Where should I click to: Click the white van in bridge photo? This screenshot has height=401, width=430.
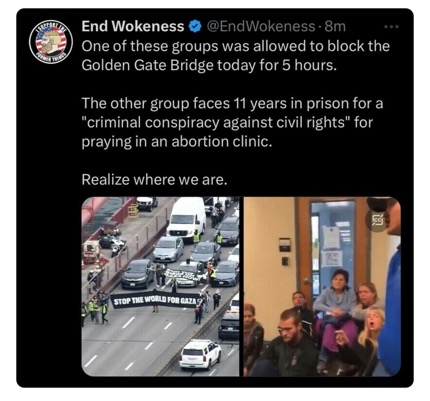[187, 217]
